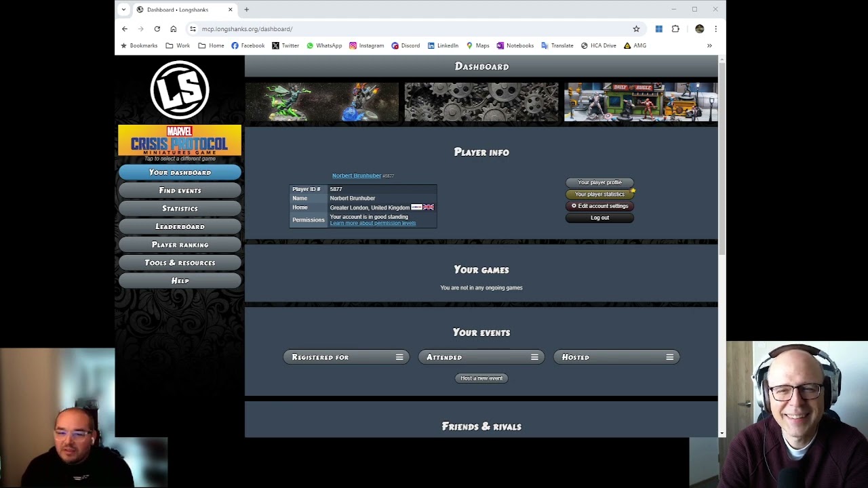
Task: Open the Facebook bookmark
Action: click(248, 45)
